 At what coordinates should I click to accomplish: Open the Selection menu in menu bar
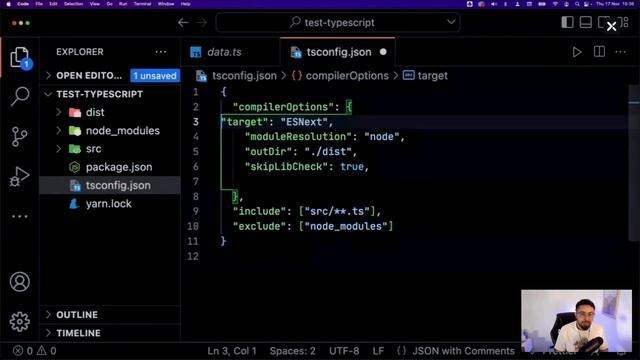(x=73, y=4)
